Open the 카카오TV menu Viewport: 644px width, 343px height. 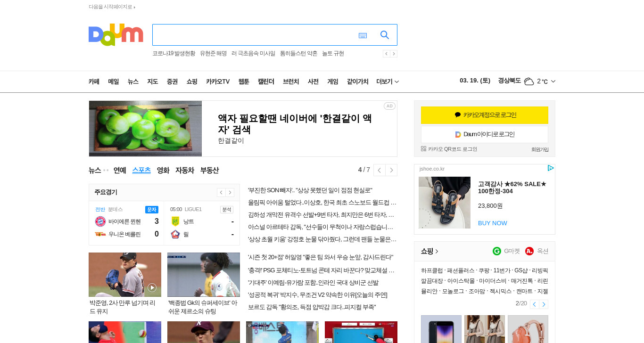coord(218,82)
